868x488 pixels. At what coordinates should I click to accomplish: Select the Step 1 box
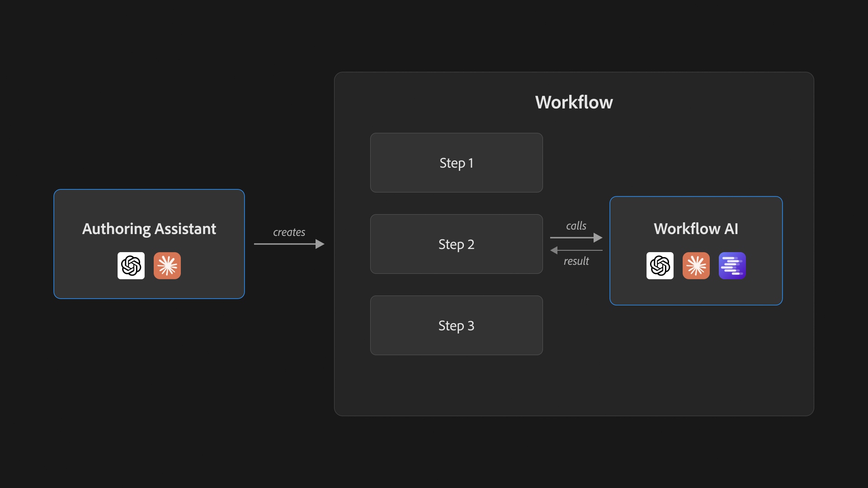pyautogui.click(x=457, y=163)
